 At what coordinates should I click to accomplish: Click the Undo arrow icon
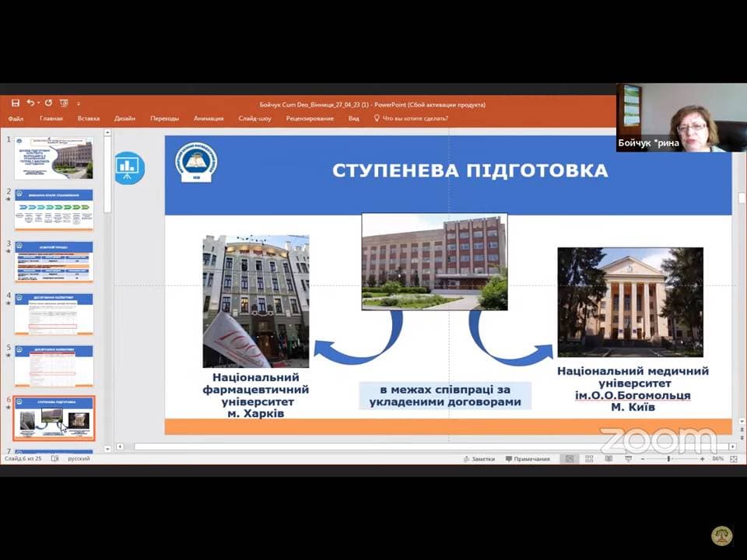(31, 103)
